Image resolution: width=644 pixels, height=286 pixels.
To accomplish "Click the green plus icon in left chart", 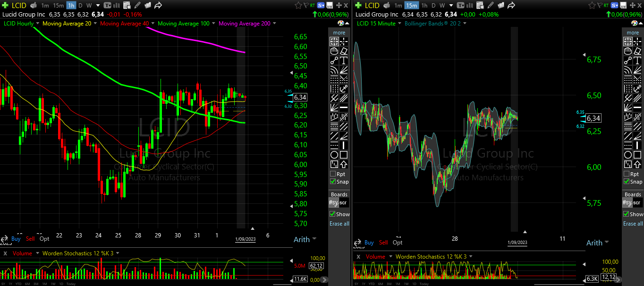I will point(5,5).
